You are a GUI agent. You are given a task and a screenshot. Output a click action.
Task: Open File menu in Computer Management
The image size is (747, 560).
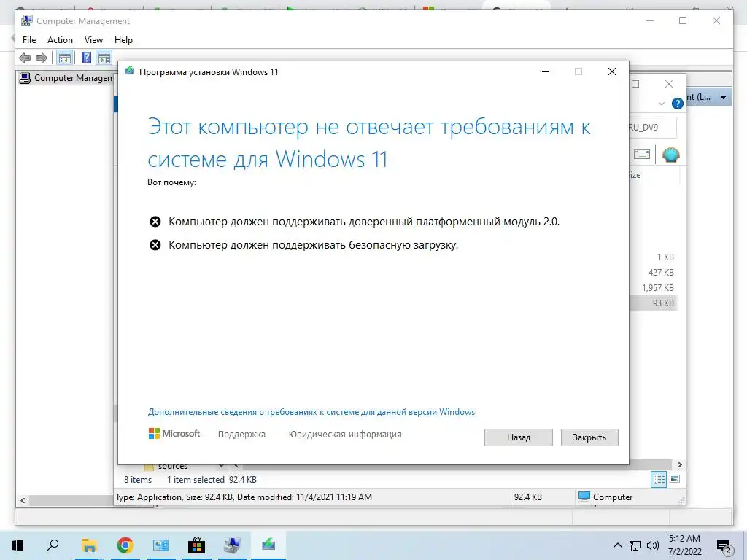click(29, 40)
